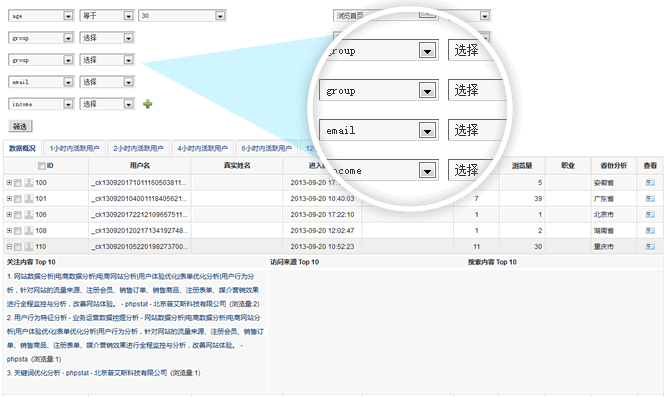666x397 pixels.
Task: Click username _ck130920120217134192748...
Action: coord(139,231)
